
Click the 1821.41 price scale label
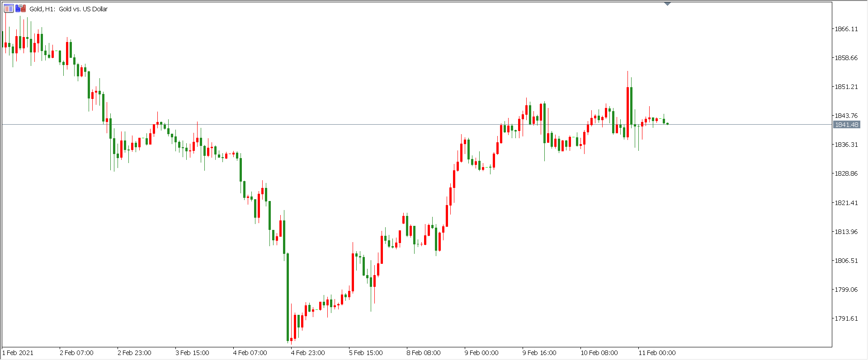click(x=846, y=203)
